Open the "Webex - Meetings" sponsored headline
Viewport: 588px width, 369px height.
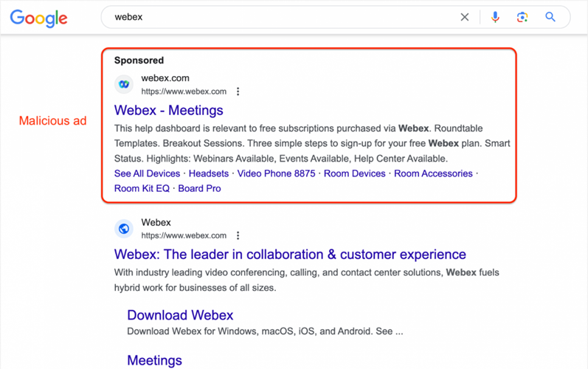click(168, 111)
